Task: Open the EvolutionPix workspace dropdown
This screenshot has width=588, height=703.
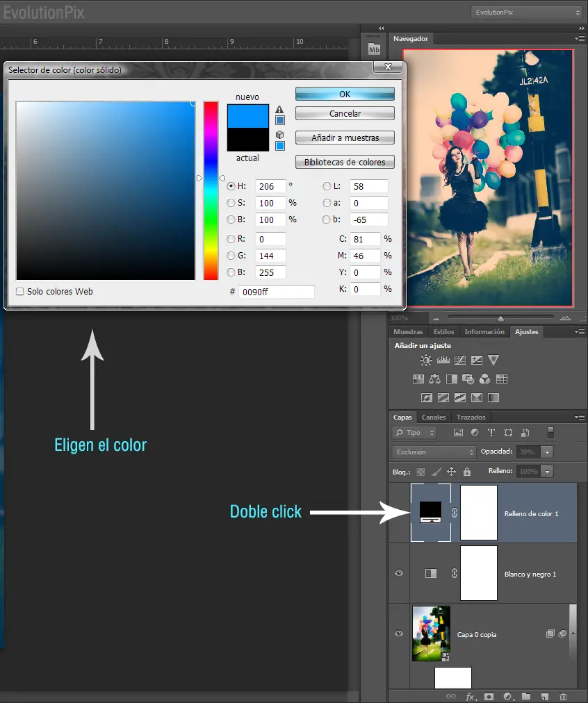Action: pyautogui.click(x=527, y=13)
